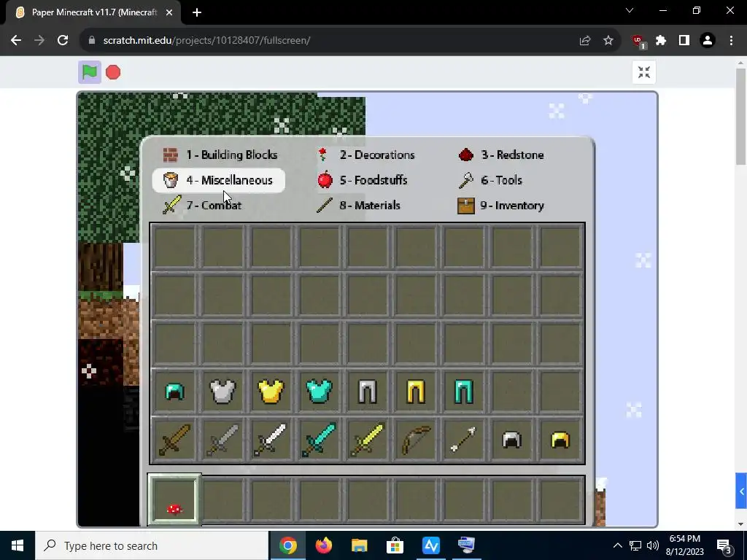Click the red mushroom hotbar slot
The height and width of the screenshot is (560, 747).
[174, 499]
